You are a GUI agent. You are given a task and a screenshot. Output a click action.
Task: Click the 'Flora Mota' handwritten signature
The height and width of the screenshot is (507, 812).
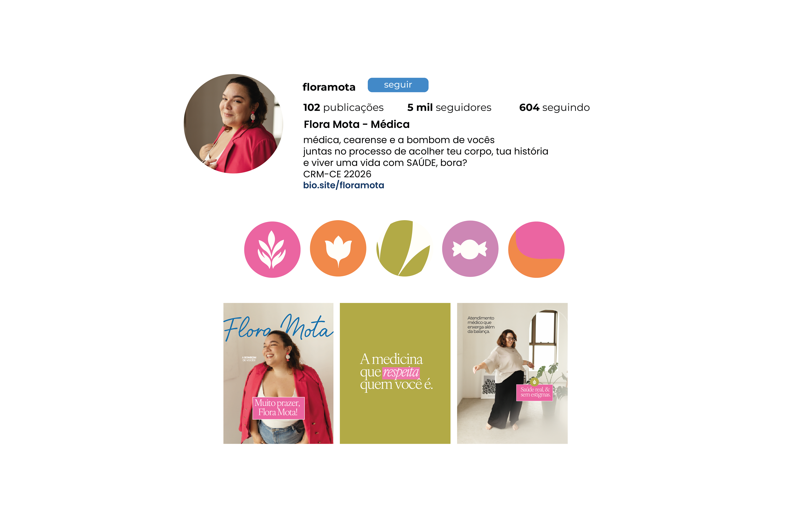[x=278, y=328]
